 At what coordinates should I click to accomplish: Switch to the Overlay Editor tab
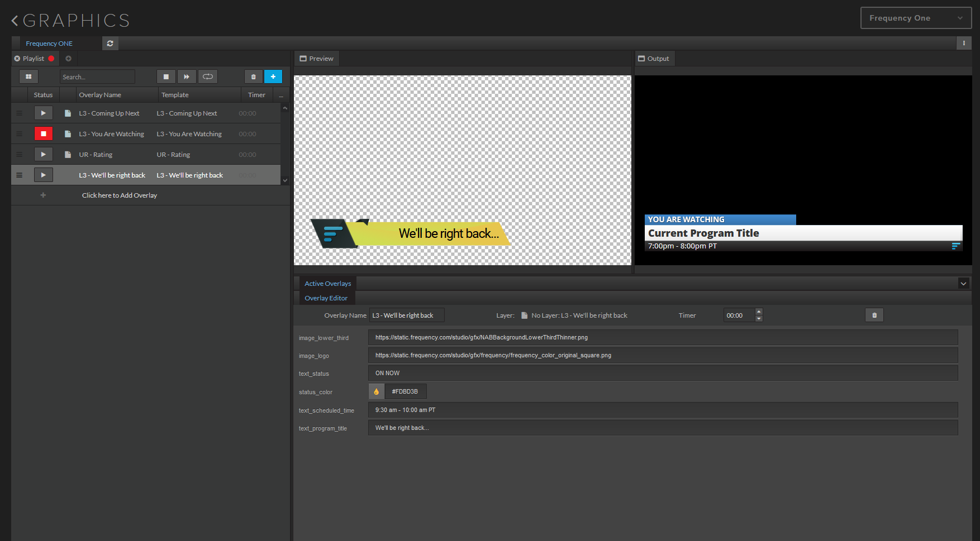(x=326, y=298)
